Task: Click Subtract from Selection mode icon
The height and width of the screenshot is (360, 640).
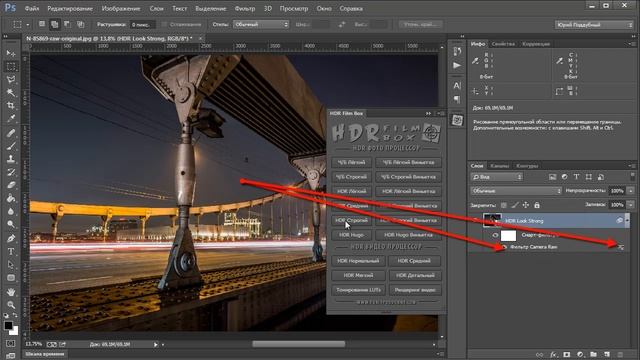Action: pos(67,24)
